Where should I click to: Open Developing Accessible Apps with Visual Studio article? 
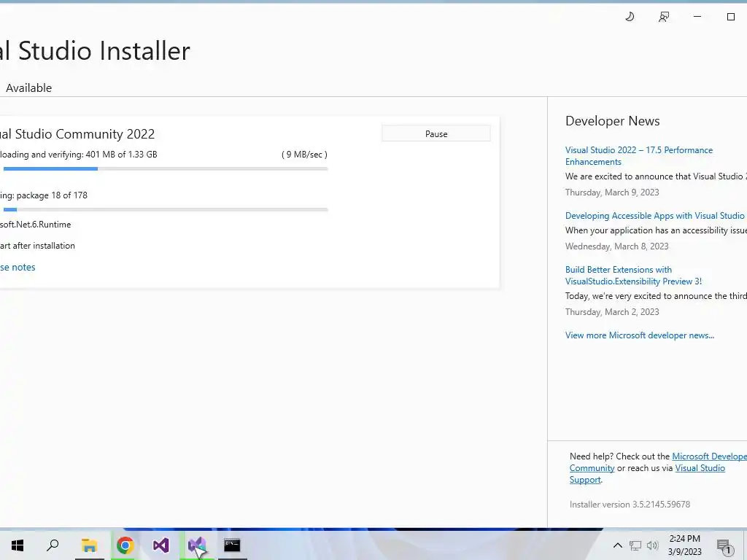pyautogui.click(x=654, y=216)
